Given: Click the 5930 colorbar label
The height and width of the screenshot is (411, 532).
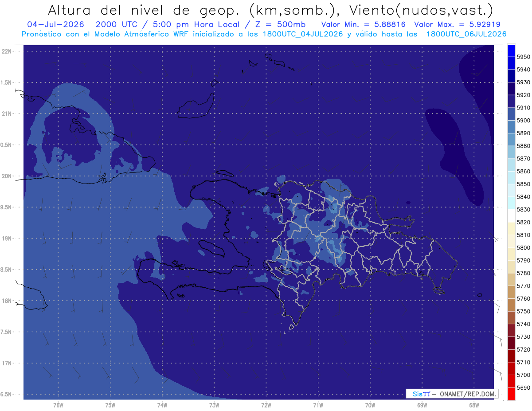Looking at the screenshot, I should (x=523, y=82).
